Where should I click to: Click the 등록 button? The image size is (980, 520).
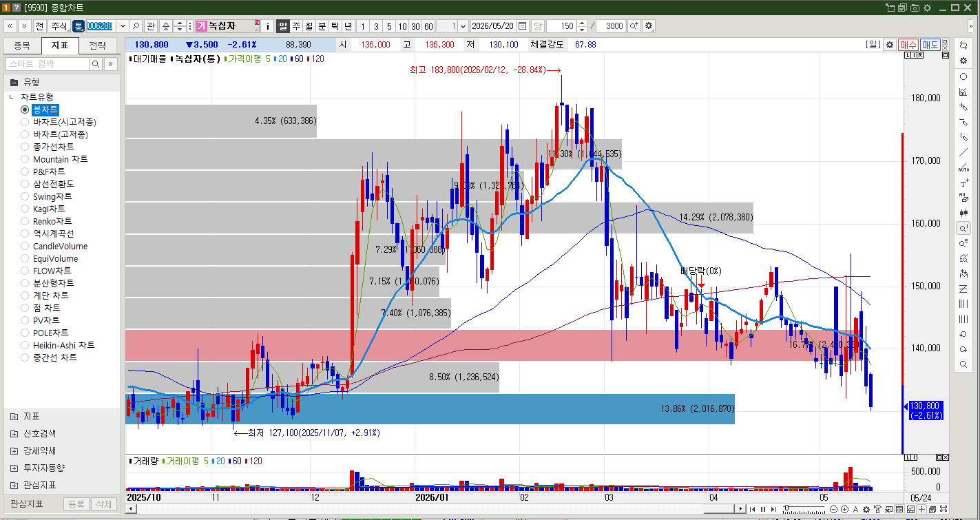(x=76, y=504)
